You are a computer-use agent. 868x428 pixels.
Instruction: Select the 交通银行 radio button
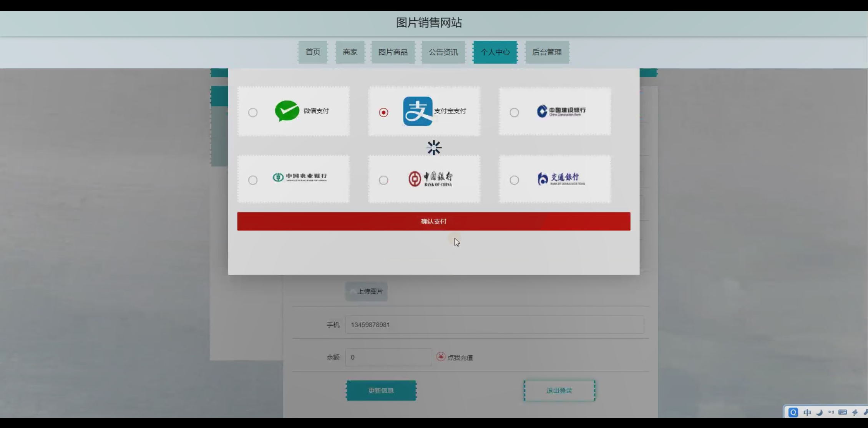(x=514, y=180)
